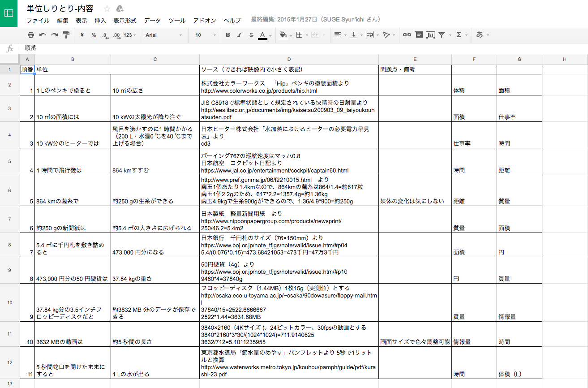This screenshot has height=388, width=588.
Task: Apply yen currency format
Action: tap(82, 35)
